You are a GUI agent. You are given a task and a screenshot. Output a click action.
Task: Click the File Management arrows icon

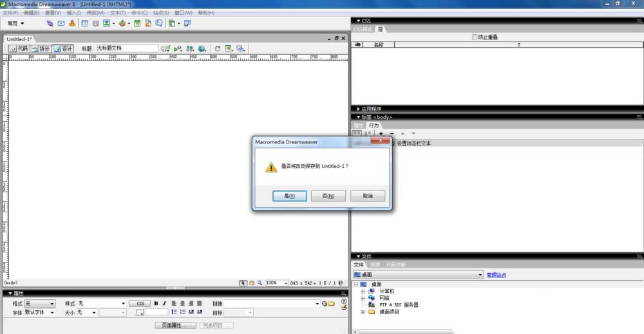click(190, 48)
